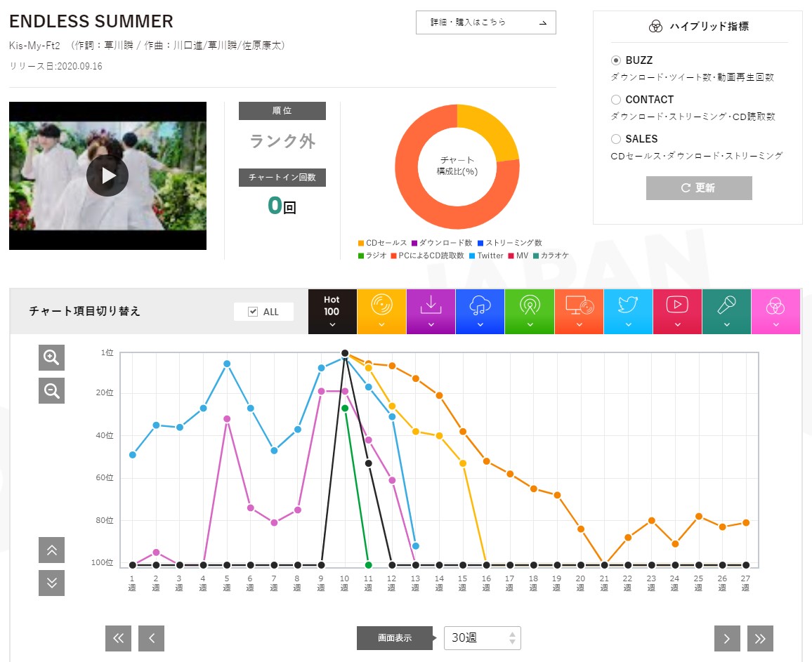
Task: Toggle the Twitter chart tab
Action: pos(628,312)
